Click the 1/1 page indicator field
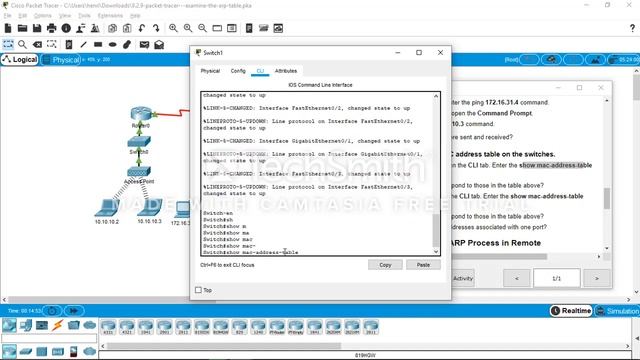 pos(556,278)
